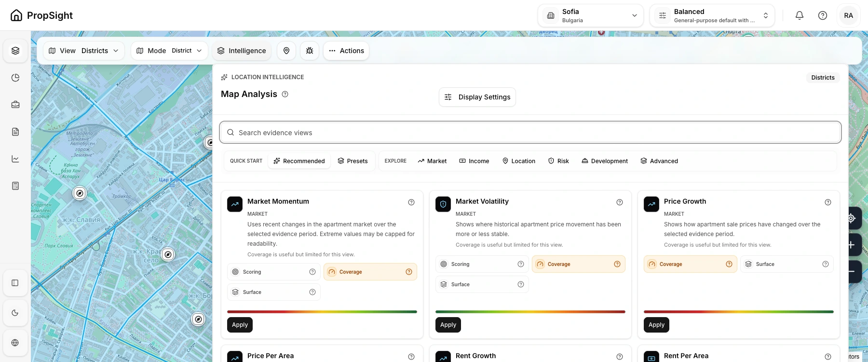Open the map layers sidebar icon
Screen dimensions: 868x362
tap(15, 51)
